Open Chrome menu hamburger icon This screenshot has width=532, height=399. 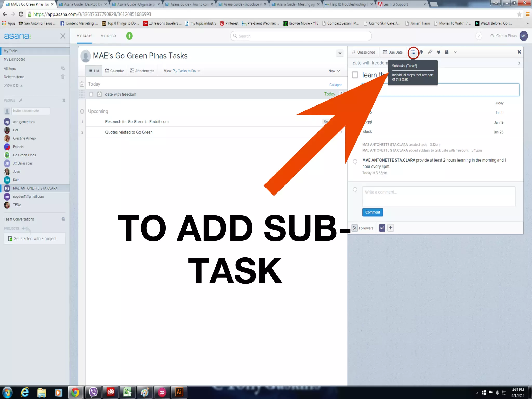[x=528, y=14]
